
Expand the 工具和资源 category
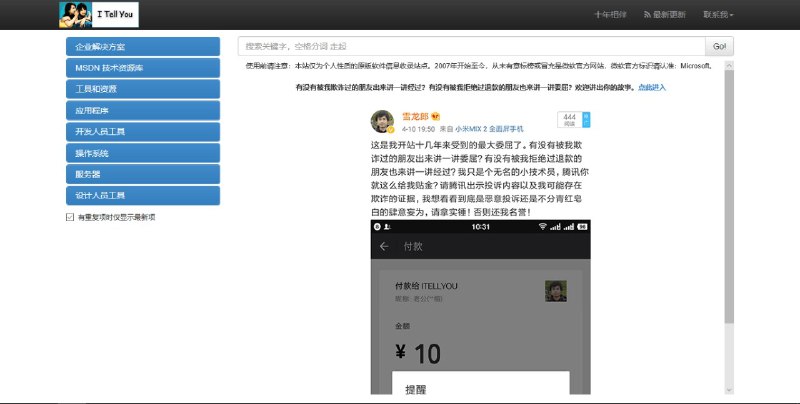pyautogui.click(x=143, y=89)
